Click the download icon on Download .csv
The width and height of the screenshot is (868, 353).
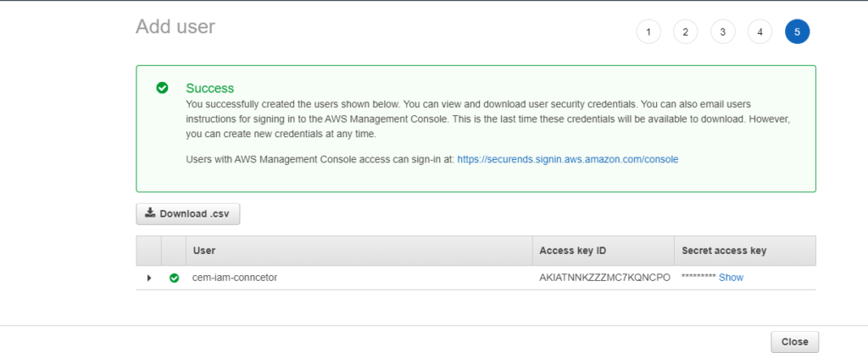[150, 212]
